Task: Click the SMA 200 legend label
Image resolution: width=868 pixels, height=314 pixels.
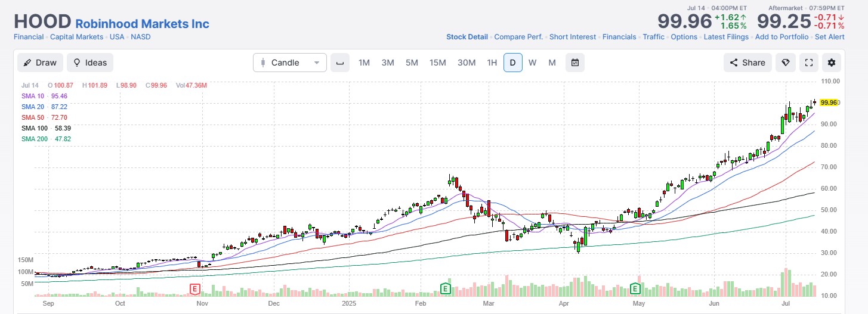Action: point(35,139)
